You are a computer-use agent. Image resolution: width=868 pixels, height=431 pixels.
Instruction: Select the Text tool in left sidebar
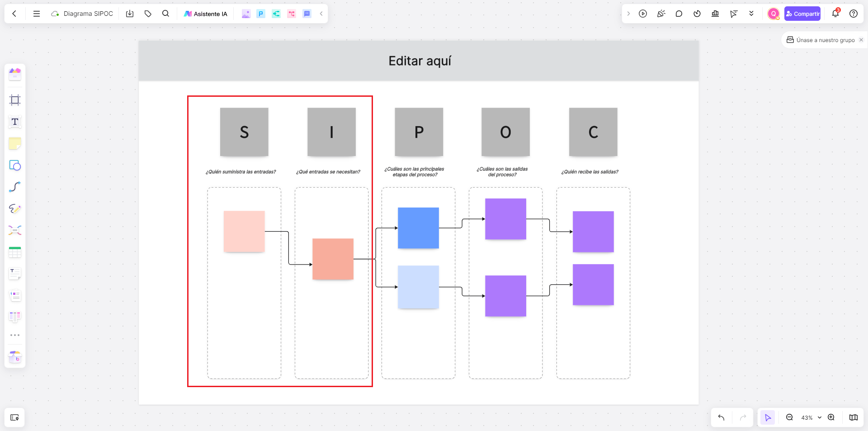coord(15,122)
